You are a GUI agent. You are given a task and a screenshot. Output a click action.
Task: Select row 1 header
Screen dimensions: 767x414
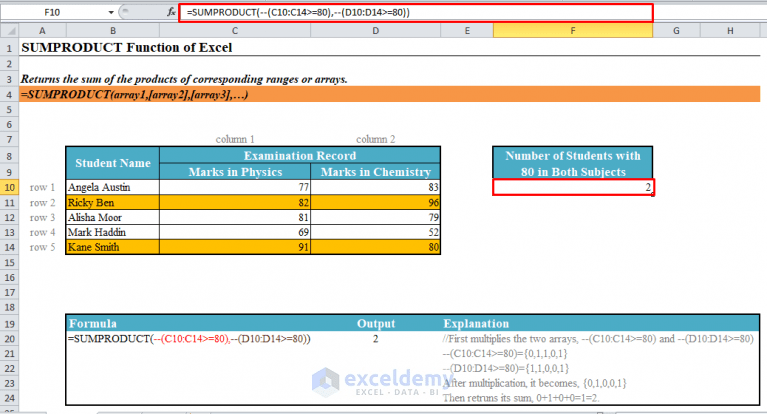(9, 48)
